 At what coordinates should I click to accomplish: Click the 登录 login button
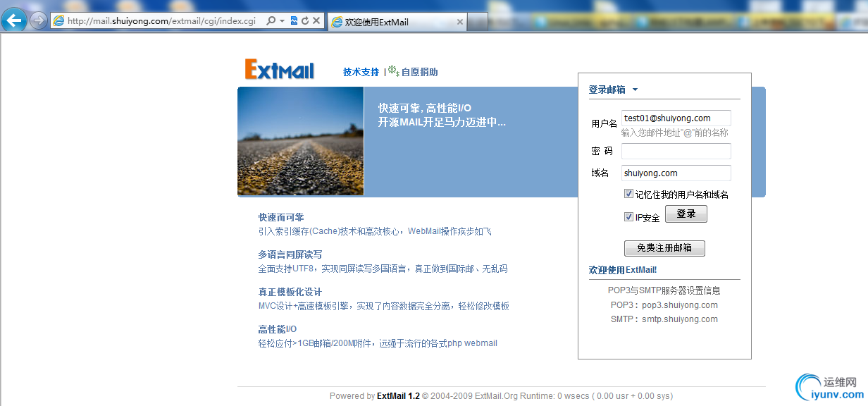(x=686, y=214)
